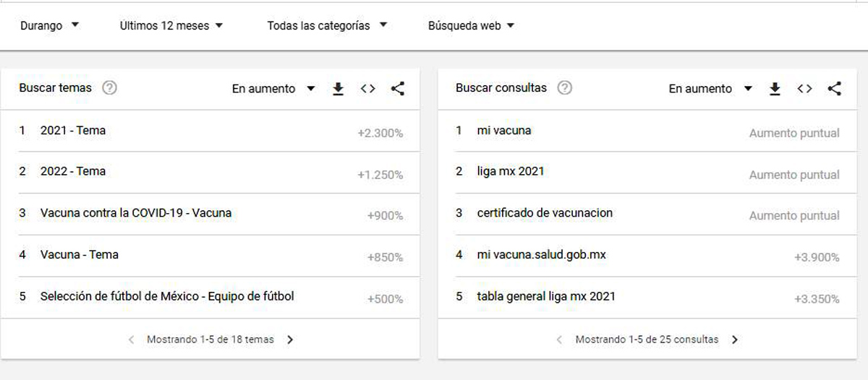Screen dimensions: 868x380
Task: Share the Buscar consultas panel
Action: pos(834,89)
